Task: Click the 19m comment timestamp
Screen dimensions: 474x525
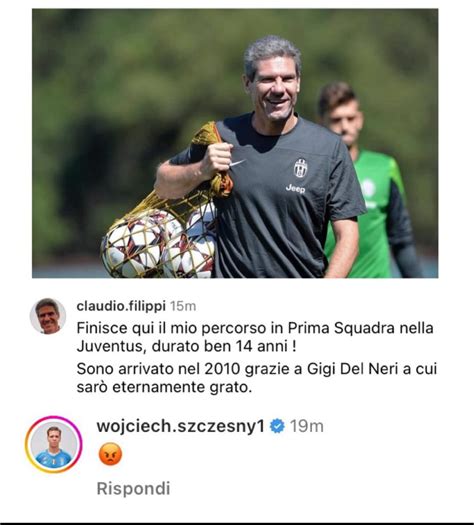Action: [307, 427]
